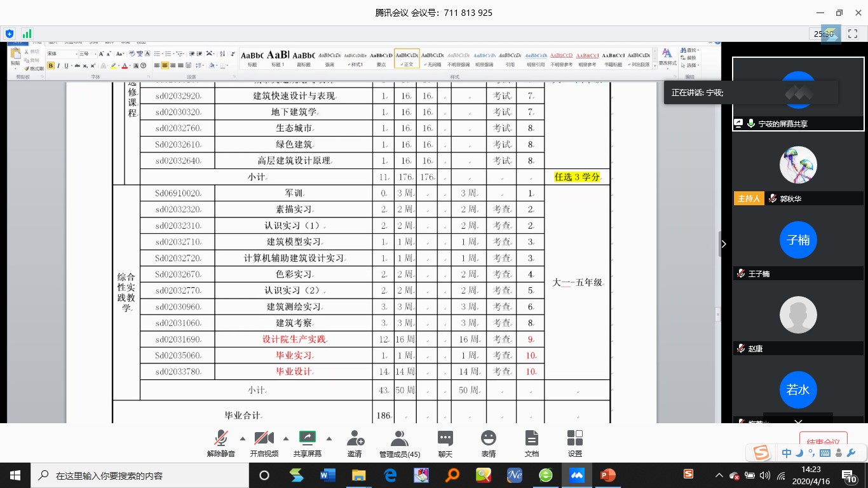The image size is (868, 488).
Task: Click the 共享屏幕 share screen icon
Action: pos(307,438)
